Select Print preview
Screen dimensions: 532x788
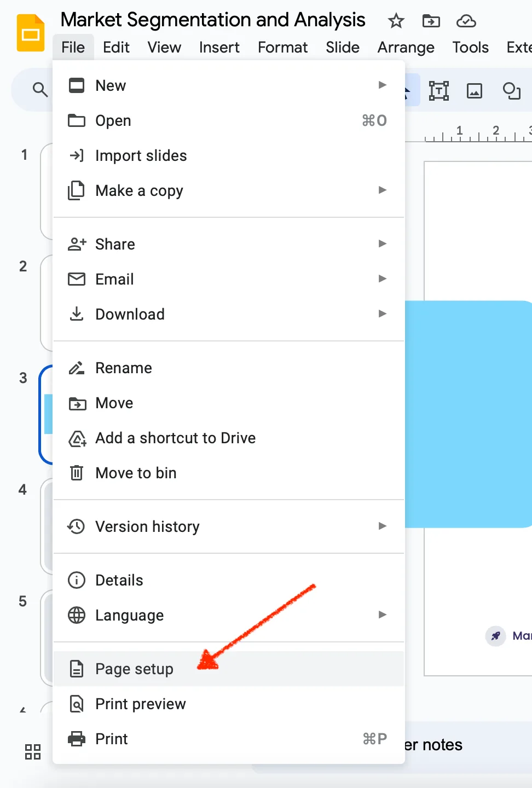pos(229,704)
